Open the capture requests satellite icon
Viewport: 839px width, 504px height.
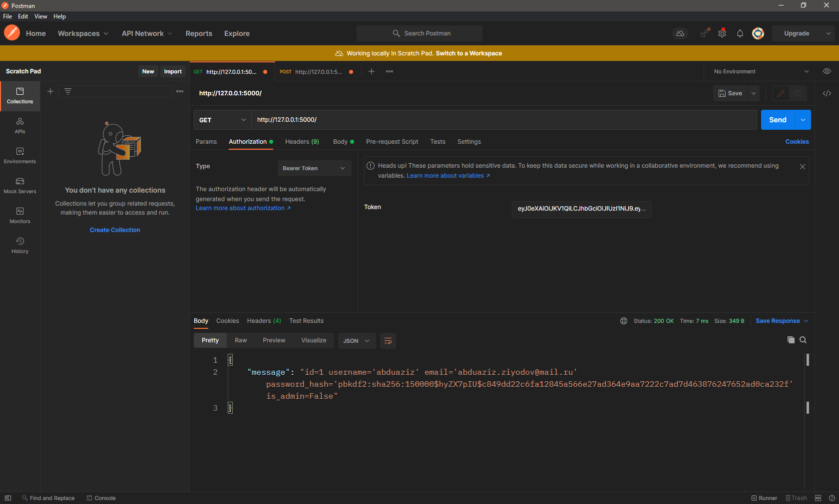click(x=705, y=33)
